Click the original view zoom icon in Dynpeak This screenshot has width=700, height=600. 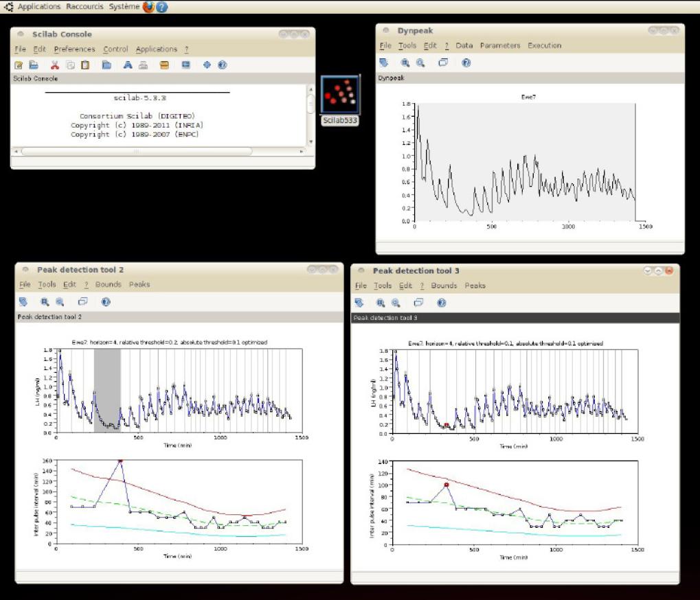[420, 63]
